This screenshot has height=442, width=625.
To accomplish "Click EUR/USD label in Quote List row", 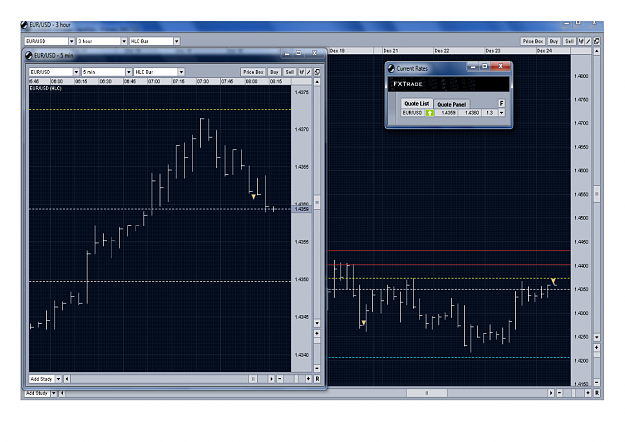I will (412, 113).
